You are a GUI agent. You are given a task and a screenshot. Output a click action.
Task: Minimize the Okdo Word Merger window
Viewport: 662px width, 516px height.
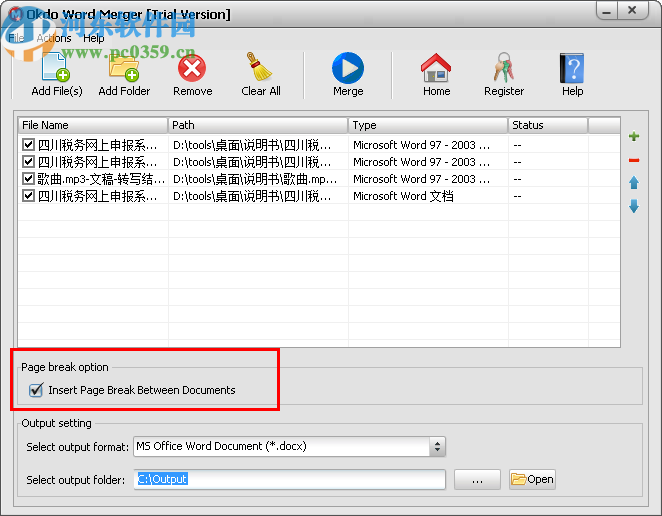(x=607, y=11)
